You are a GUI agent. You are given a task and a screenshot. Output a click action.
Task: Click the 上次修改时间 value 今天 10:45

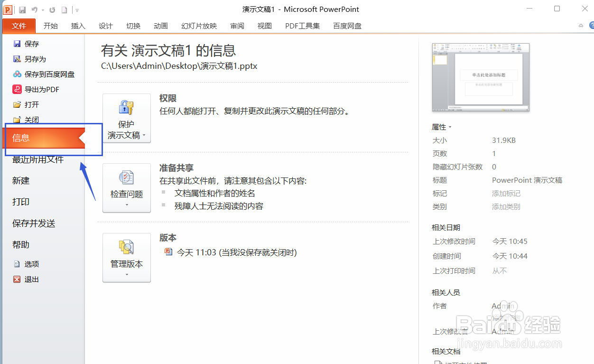[510, 242]
